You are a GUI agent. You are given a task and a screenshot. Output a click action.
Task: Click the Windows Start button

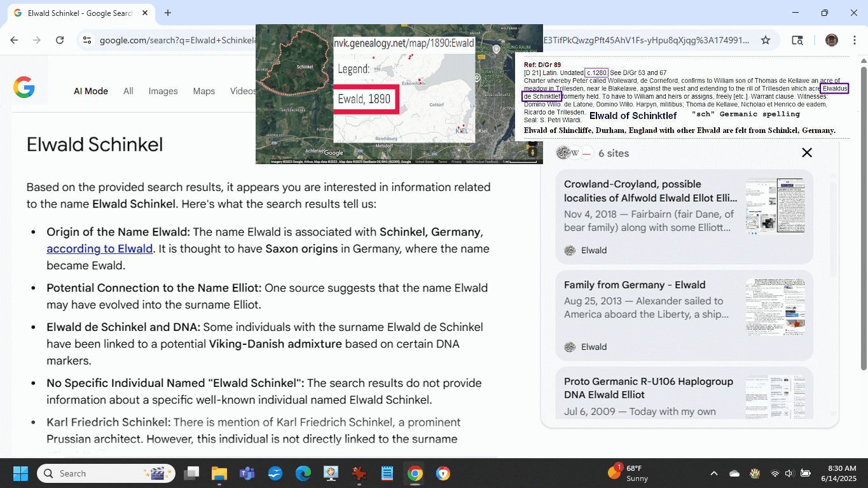click(x=20, y=473)
